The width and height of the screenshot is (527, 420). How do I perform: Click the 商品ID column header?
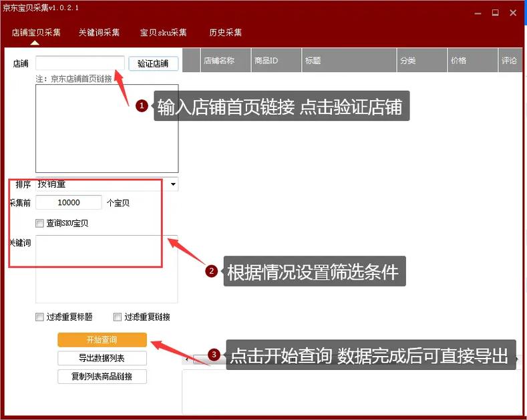click(x=277, y=60)
